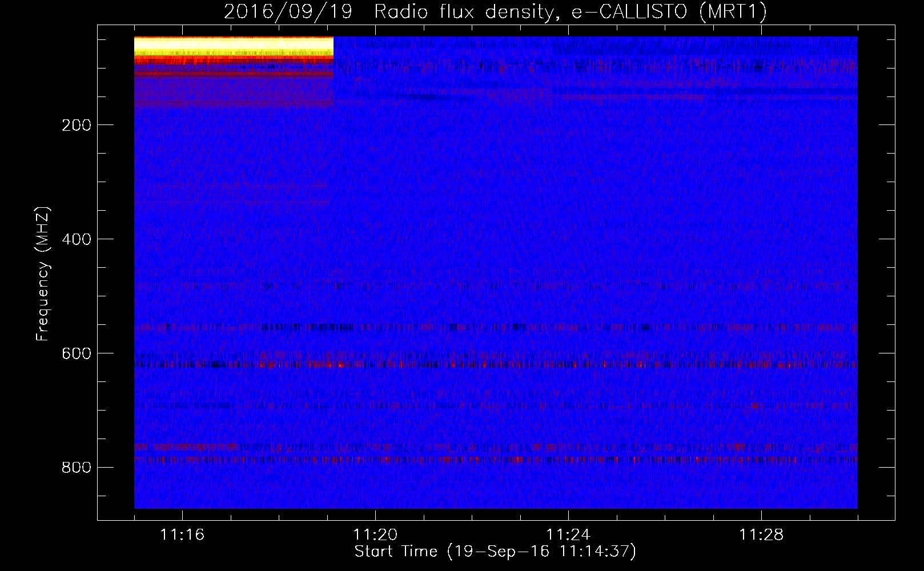Click the '11:24' time tick label
This screenshot has width=924, height=571.
click(568, 535)
